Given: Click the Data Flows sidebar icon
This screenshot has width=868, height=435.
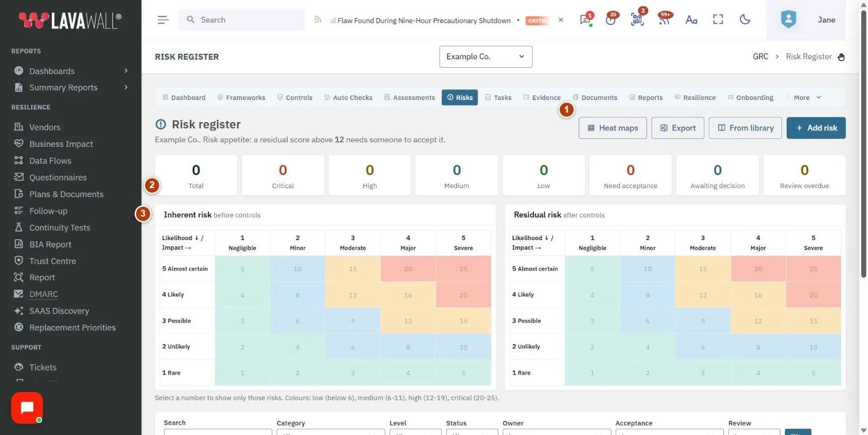Looking at the screenshot, I should (x=19, y=160).
